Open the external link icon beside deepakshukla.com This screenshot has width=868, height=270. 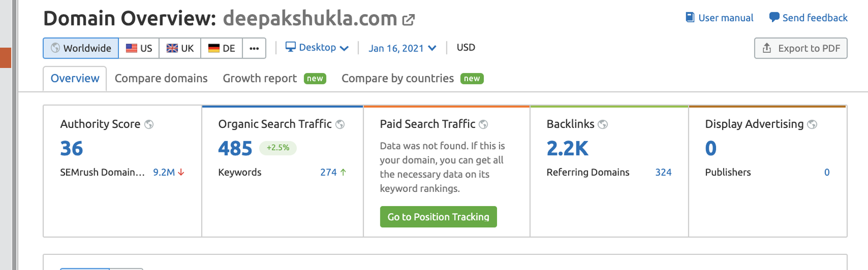tap(409, 20)
